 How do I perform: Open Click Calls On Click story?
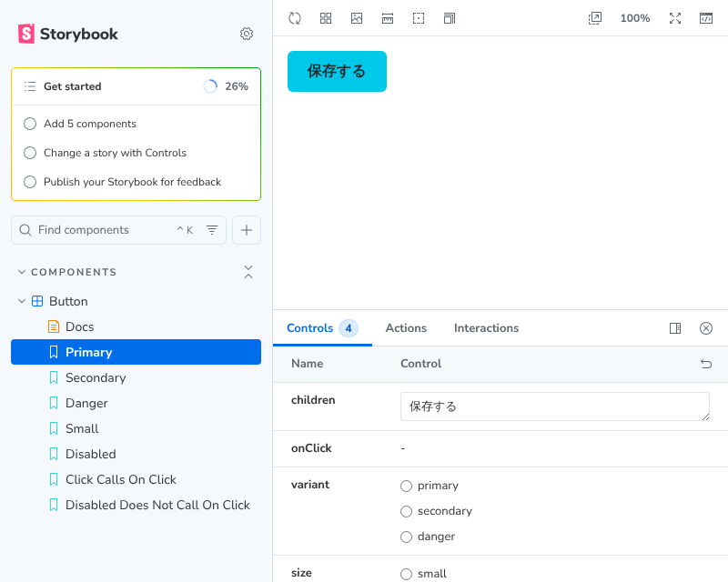(x=136, y=479)
